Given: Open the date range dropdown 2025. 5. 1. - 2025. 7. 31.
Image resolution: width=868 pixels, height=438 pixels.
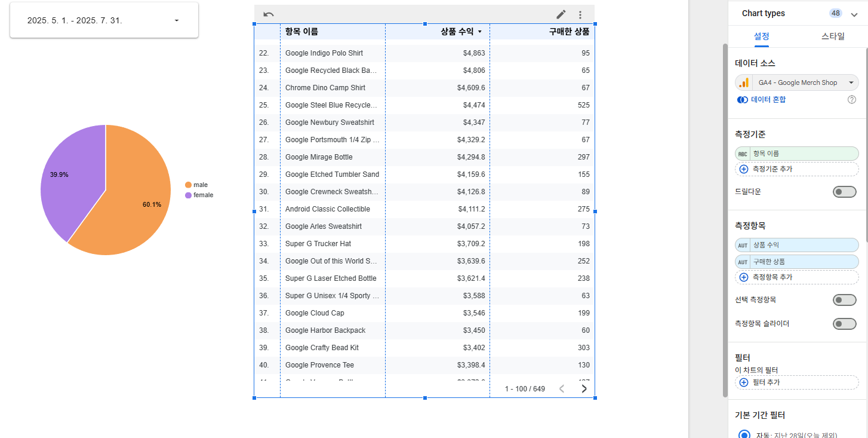Looking at the screenshot, I should click(104, 20).
